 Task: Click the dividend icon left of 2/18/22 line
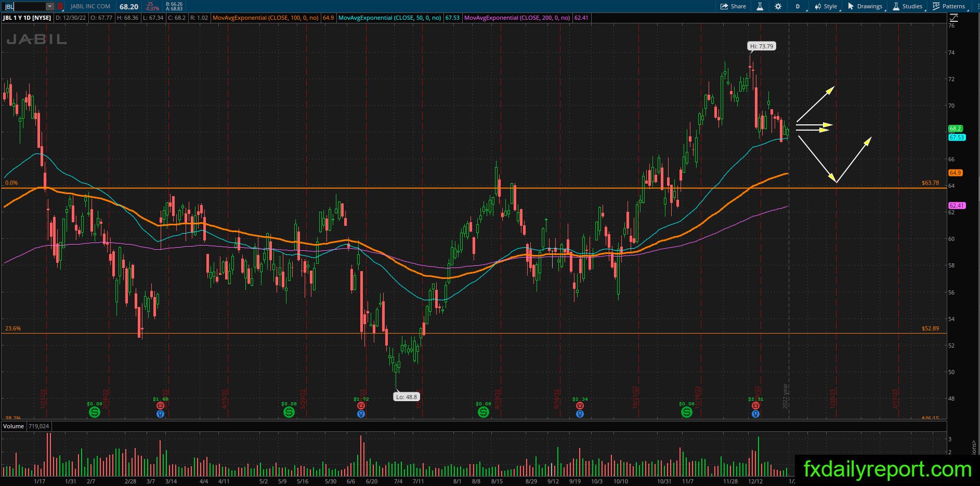point(95,412)
